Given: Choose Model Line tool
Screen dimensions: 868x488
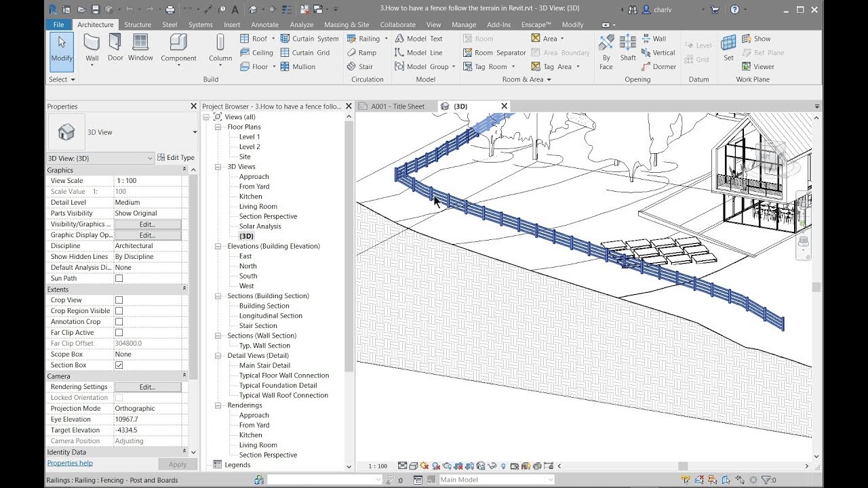Looking at the screenshot, I should (418, 53).
